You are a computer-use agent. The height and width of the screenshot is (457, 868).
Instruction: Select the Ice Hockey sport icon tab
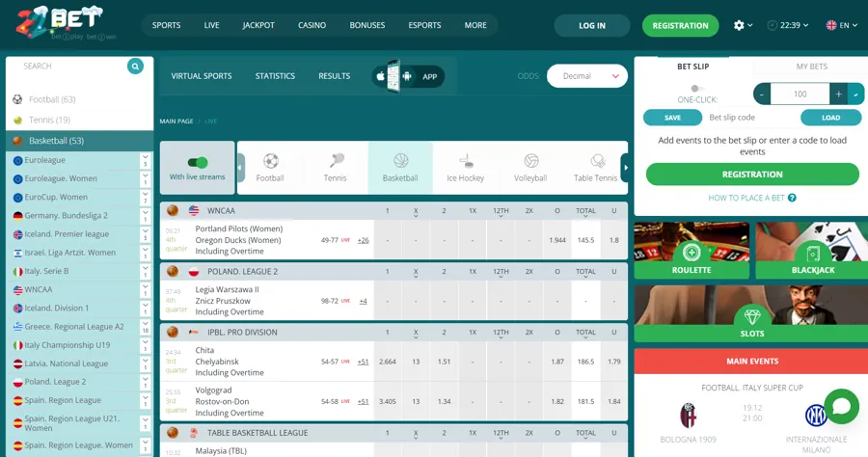click(x=466, y=168)
